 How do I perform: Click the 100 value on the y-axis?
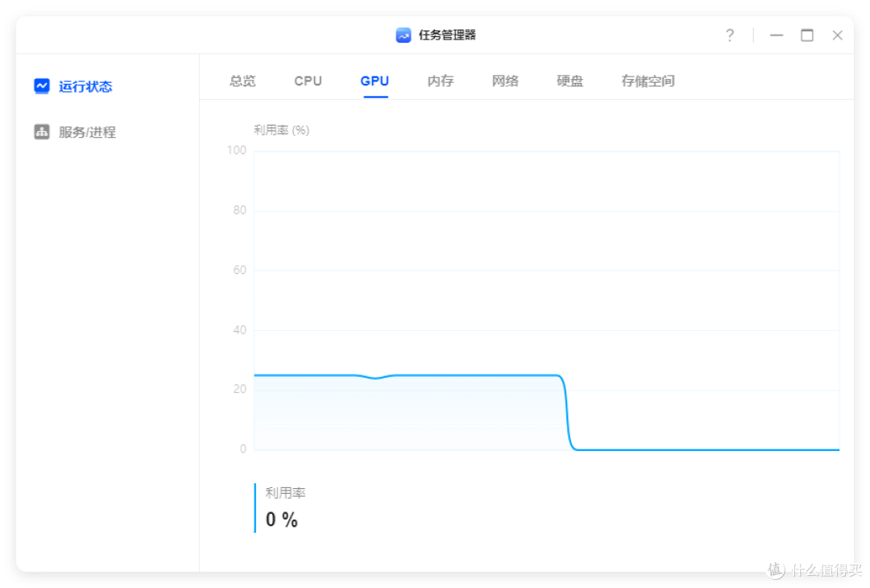[236, 151]
